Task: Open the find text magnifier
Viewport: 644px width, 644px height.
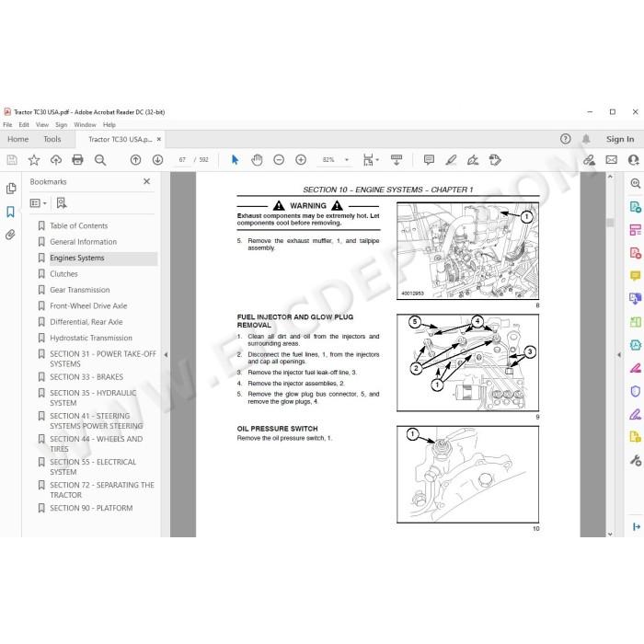Action: [x=100, y=160]
